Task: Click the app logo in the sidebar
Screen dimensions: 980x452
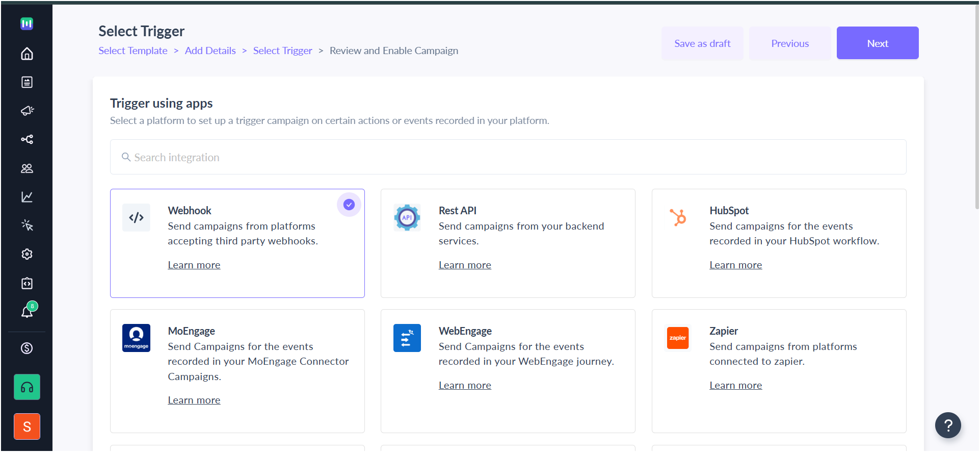Action: click(27, 23)
